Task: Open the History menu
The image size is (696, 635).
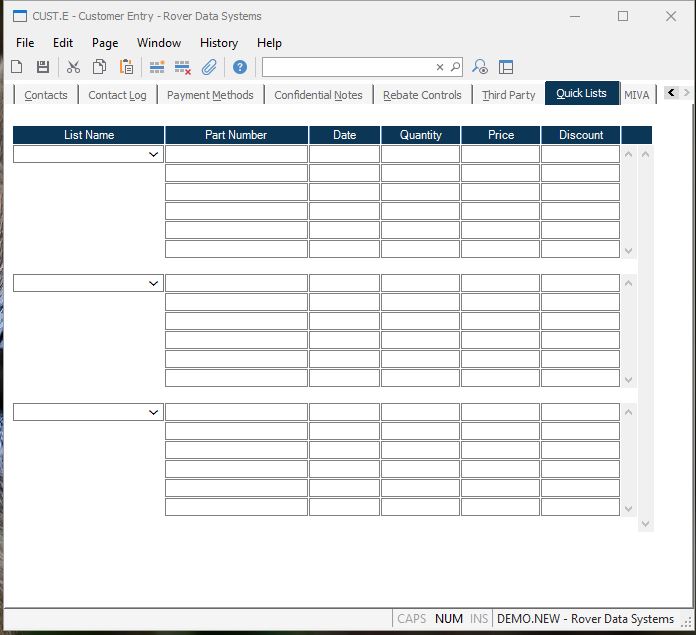Action: tap(218, 43)
